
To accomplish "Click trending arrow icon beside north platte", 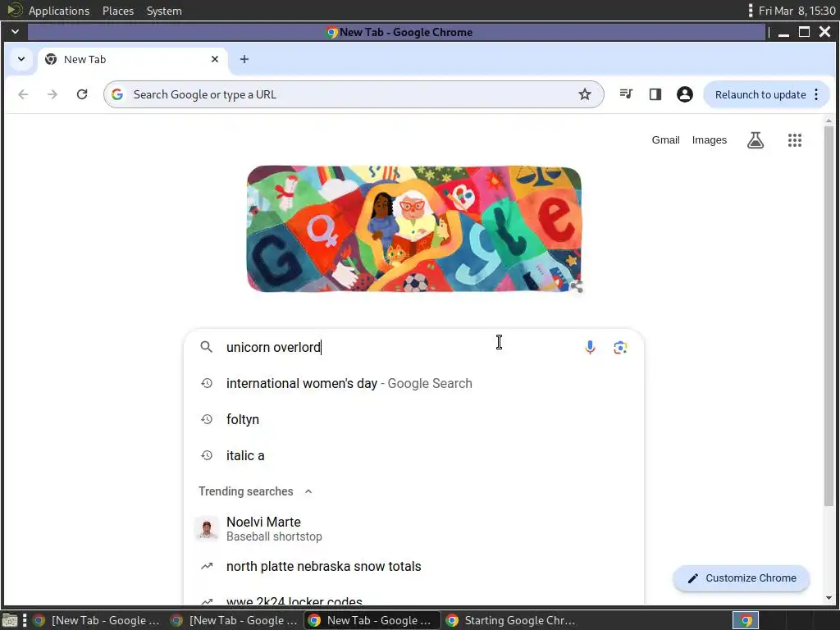I will click(x=207, y=566).
